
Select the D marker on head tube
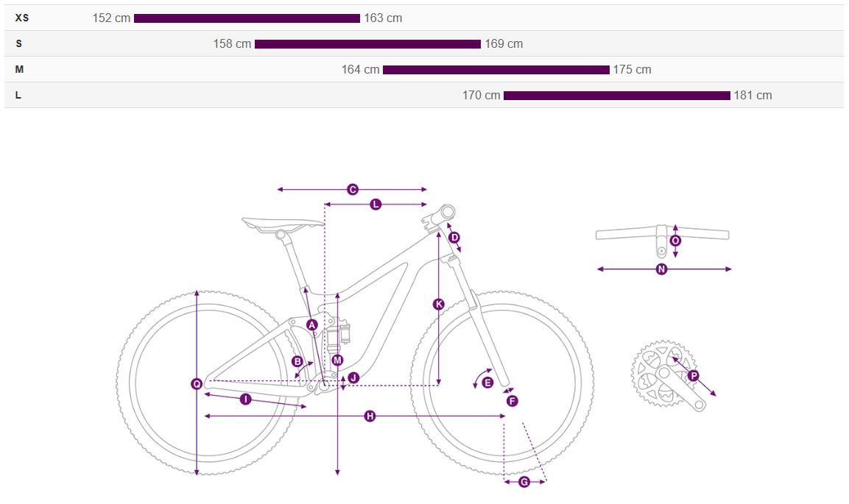point(454,237)
